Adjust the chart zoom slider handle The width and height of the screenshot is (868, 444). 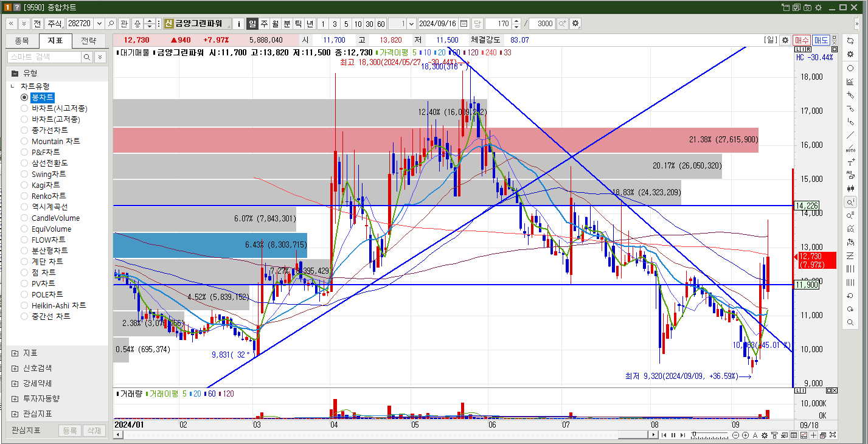(x=695, y=435)
